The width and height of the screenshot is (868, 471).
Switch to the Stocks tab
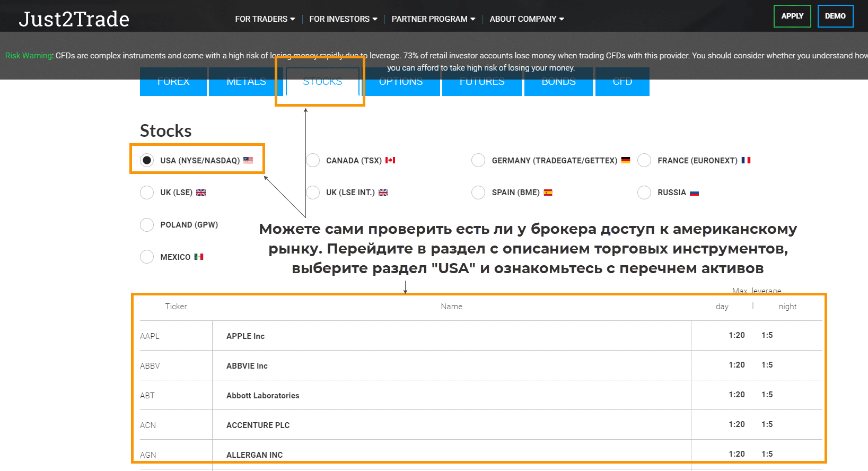322,82
